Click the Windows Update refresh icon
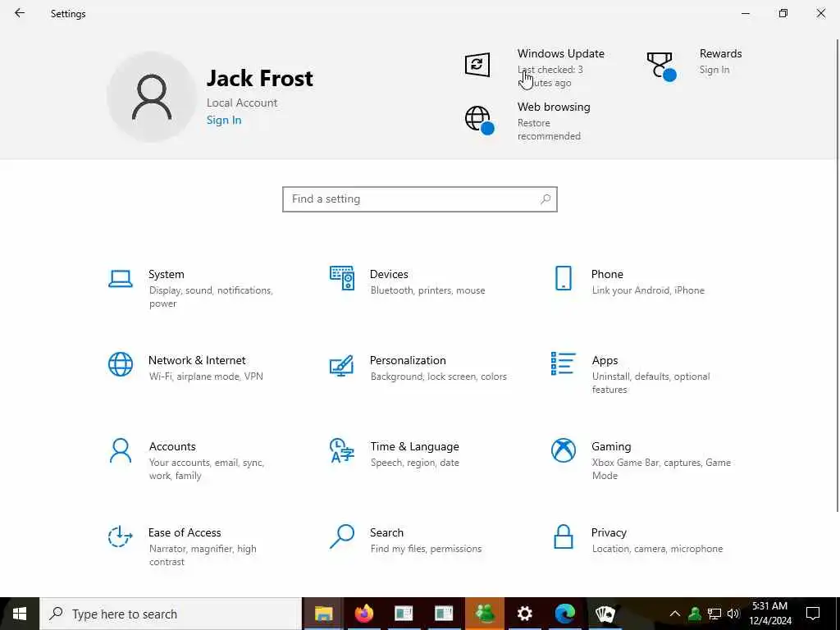The image size is (840, 630). pyautogui.click(x=477, y=65)
